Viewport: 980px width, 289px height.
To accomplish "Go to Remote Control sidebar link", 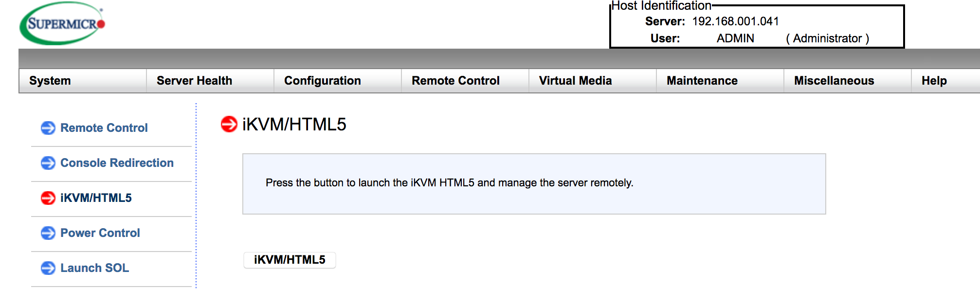I will [x=104, y=128].
